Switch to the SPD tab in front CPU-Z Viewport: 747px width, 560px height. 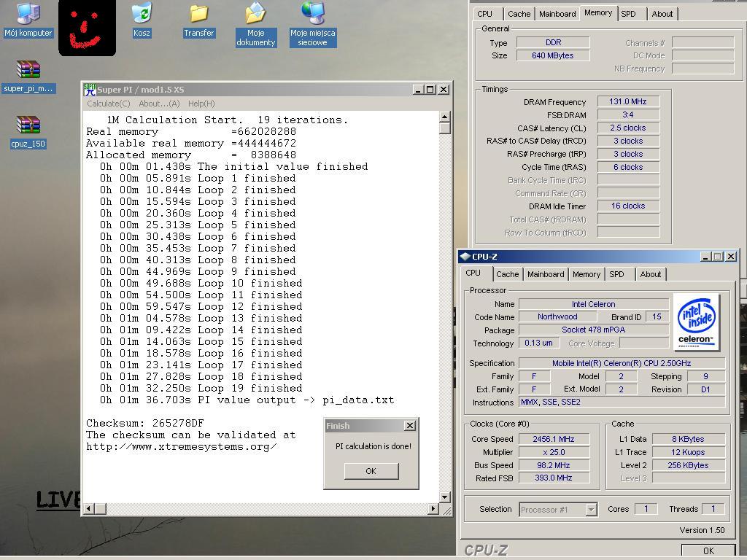coord(616,274)
